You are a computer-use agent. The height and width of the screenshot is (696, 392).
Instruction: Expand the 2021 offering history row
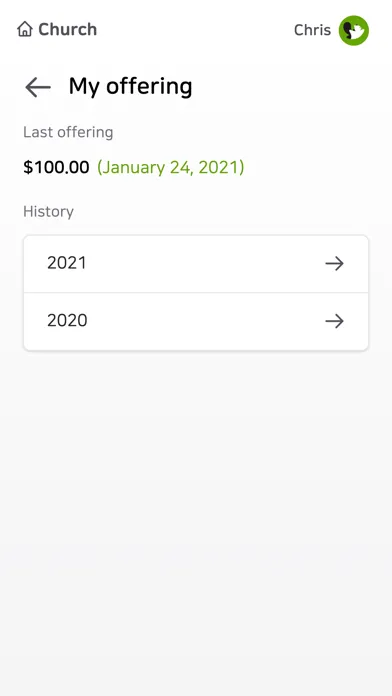pos(196,264)
